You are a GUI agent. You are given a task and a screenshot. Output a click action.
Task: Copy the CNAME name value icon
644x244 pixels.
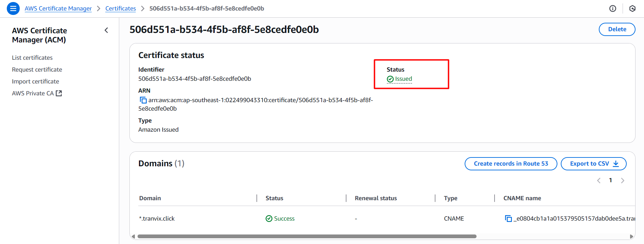click(x=508, y=219)
